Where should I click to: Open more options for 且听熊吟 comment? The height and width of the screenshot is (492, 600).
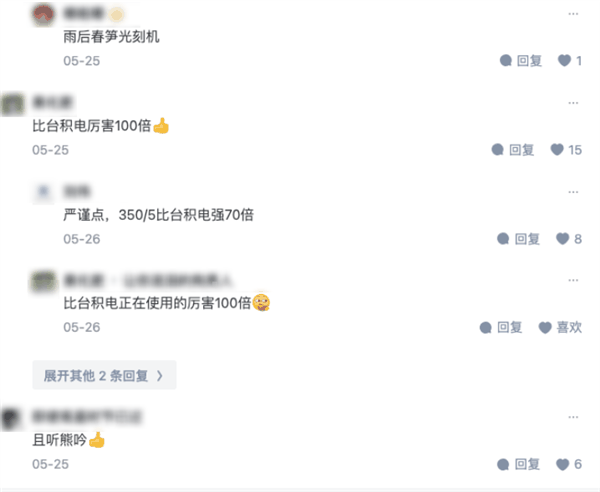pyautogui.click(x=573, y=417)
